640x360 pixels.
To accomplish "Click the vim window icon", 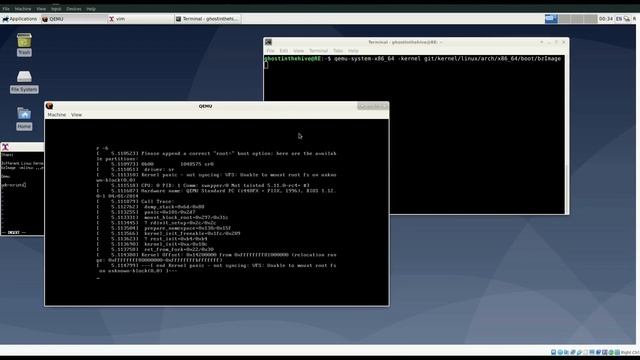I will 5,147.
